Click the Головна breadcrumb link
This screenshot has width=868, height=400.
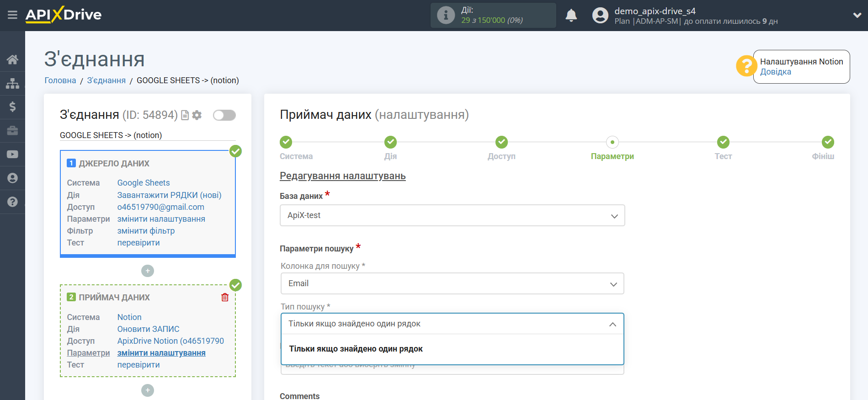(x=60, y=80)
